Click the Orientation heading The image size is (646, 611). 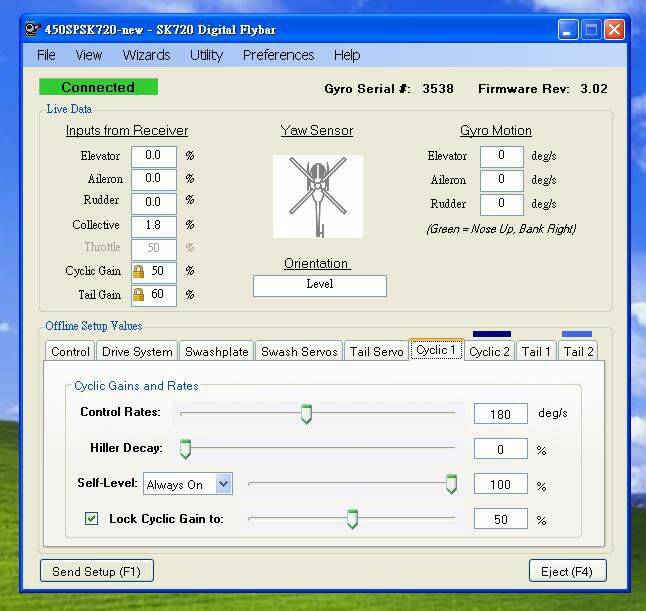tap(316, 264)
